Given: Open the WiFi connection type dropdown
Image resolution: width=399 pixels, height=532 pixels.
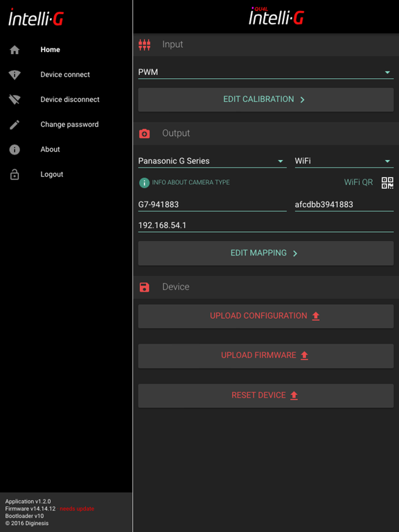Looking at the screenshot, I should pos(344,161).
